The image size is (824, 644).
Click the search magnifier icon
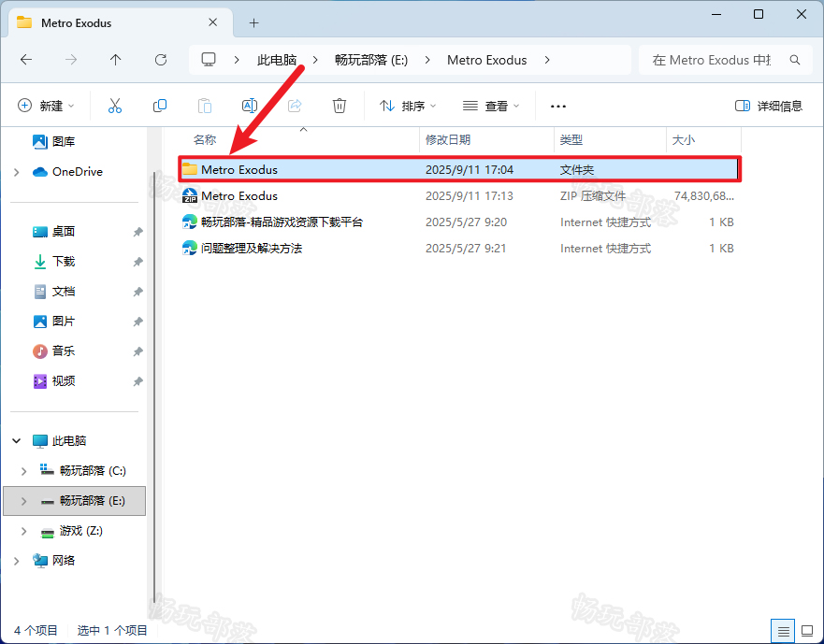(795, 60)
